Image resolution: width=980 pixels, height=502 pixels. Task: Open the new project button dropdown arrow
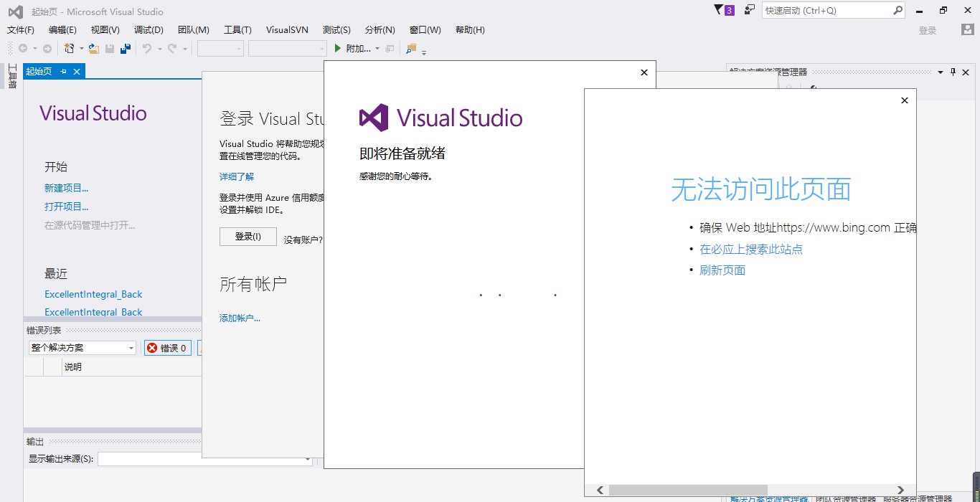pos(81,49)
